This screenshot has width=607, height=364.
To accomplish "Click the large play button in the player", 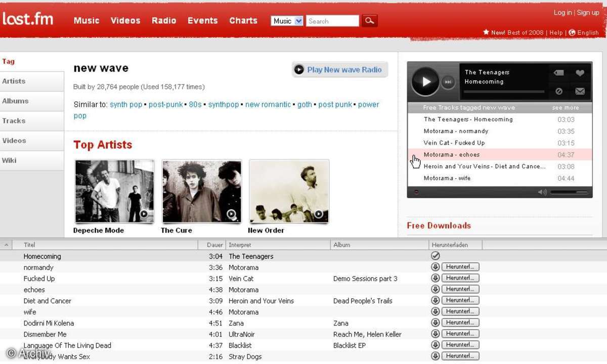I will click(425, 81).
